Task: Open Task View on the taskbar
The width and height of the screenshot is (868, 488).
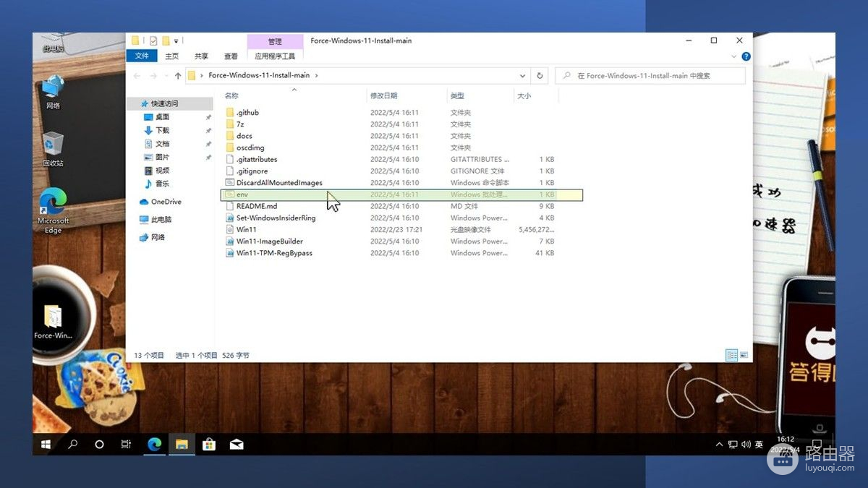Action: 126,444
